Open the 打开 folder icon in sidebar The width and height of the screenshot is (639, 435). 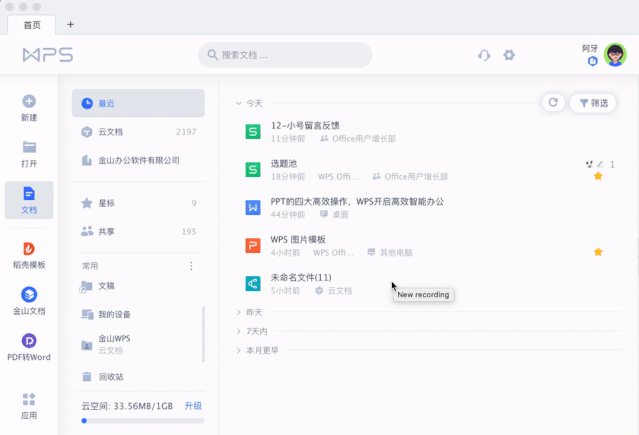tap(29, 147)
